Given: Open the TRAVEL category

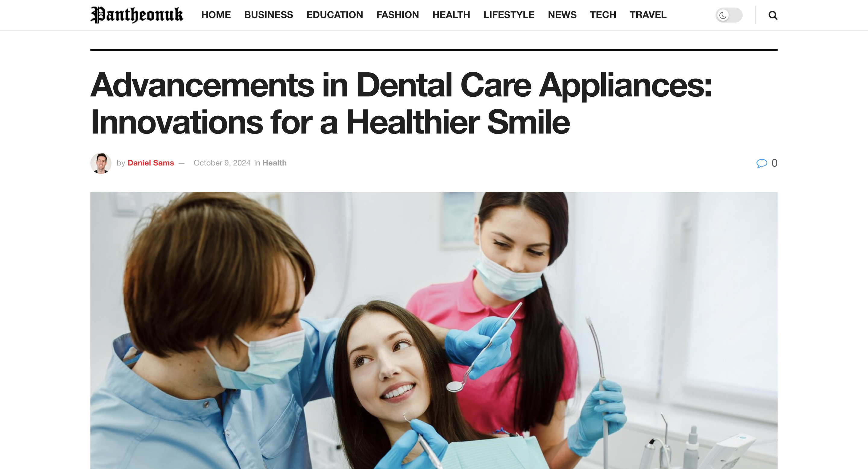Looking at the screenshot, I should (x=648, y=15).
